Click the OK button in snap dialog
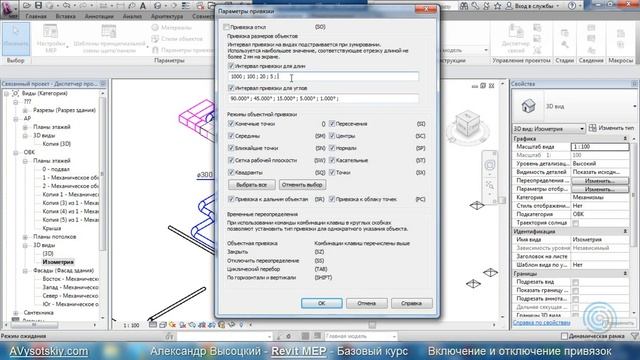 click(x=322, y=303)
